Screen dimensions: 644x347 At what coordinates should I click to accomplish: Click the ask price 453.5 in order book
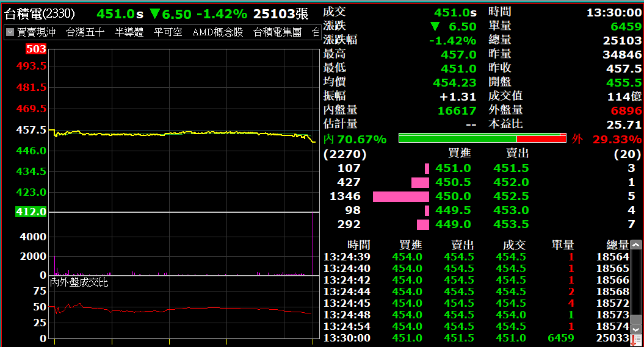coord(511,224)
